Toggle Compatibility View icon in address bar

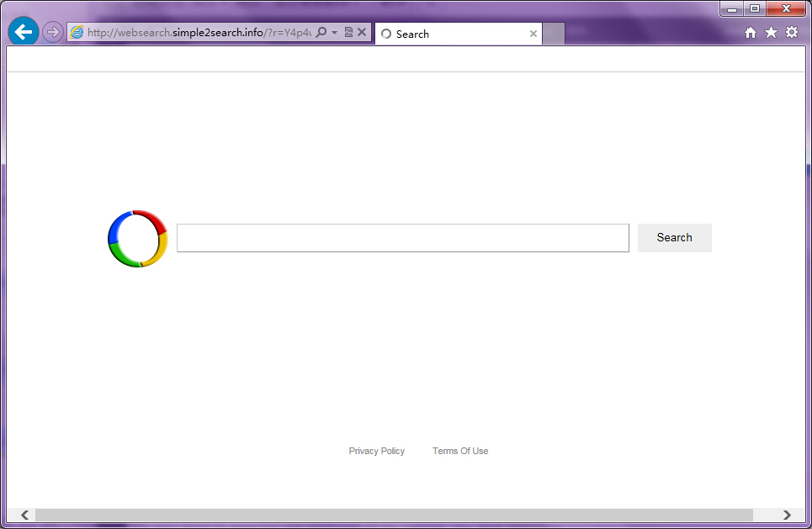pos(348,33)
